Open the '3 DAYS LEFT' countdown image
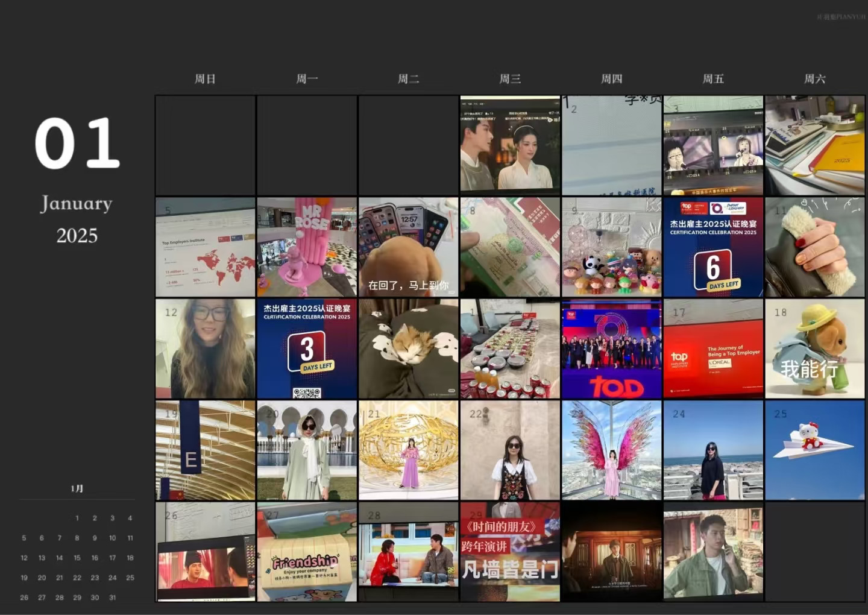868x615 pixels. (x=307, y=348)
